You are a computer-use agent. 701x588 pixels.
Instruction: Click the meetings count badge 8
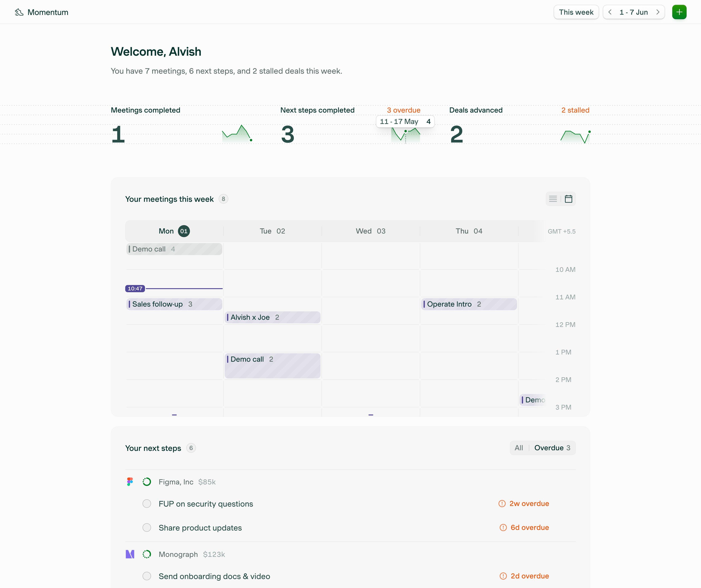pyautogui.click(x=223, y=199)
